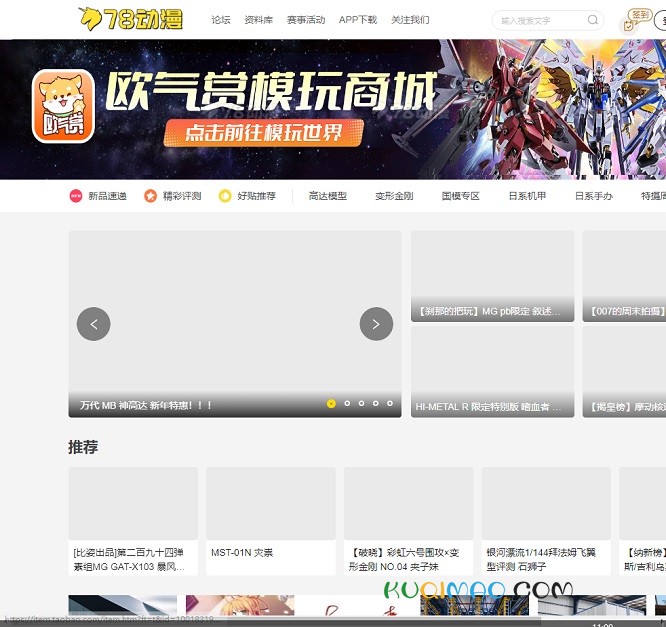Open 精彩评测 category link
This screenshot has height=627, width=666.
pyautogui.click(x=182, y=196)
